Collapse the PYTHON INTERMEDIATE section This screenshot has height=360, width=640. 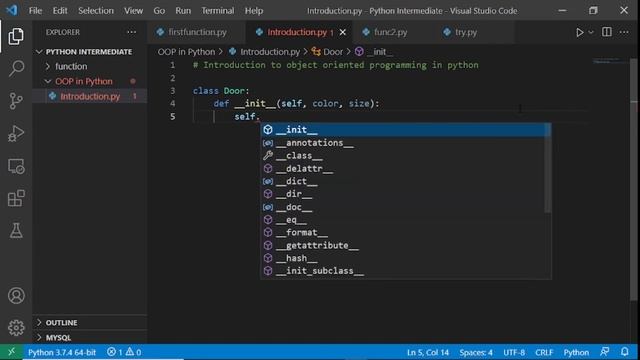pos(90,52)
